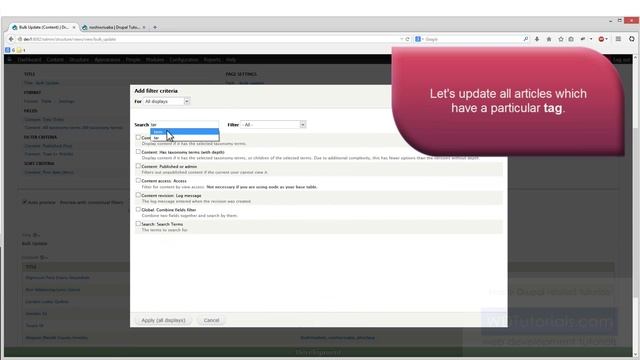The width and height of the screenshot is (640, 360).
Task: Go to the browser home icon
Action: coord(549,39)
